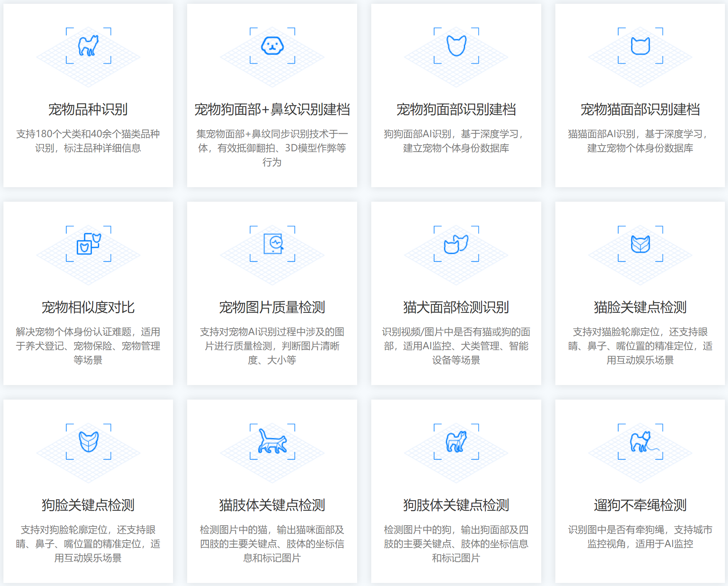Click the 猫犬面部检测识别 description text

(x=456, y=346)
